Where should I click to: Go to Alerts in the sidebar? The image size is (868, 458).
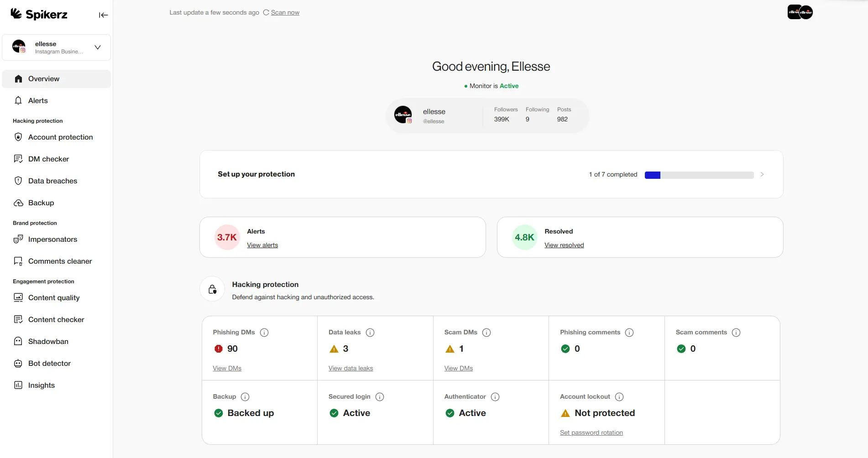pyautogui.click(x=57, y=101)
